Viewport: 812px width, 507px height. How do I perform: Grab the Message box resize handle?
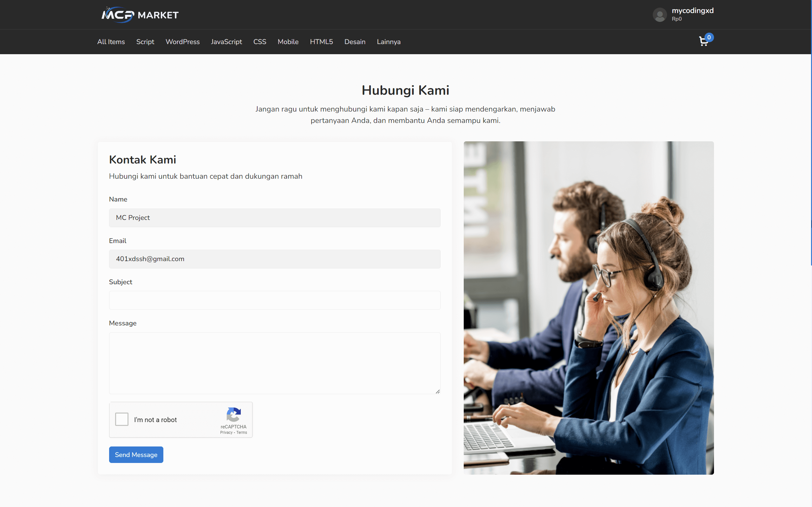click(x=437, y=391)
